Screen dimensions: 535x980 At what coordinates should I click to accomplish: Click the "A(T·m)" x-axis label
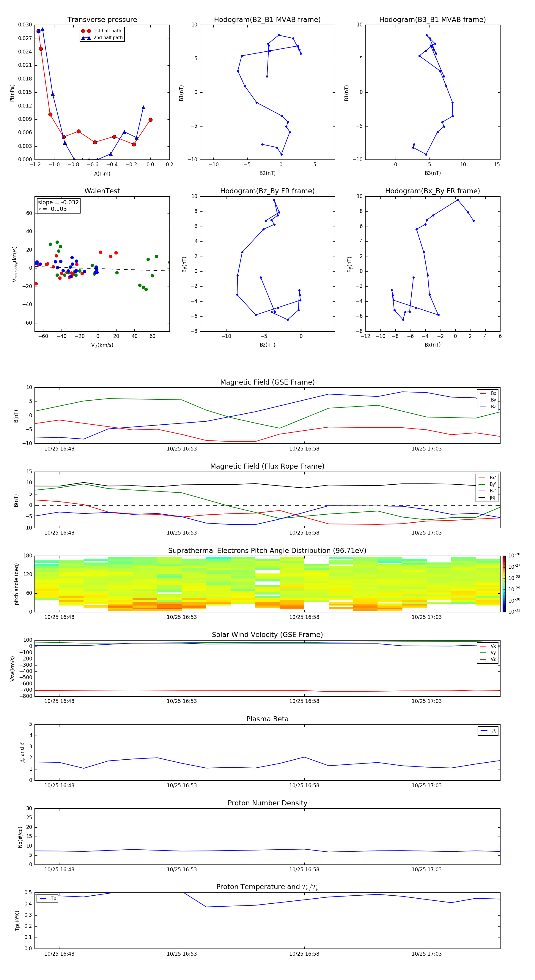tap(102, 174)
